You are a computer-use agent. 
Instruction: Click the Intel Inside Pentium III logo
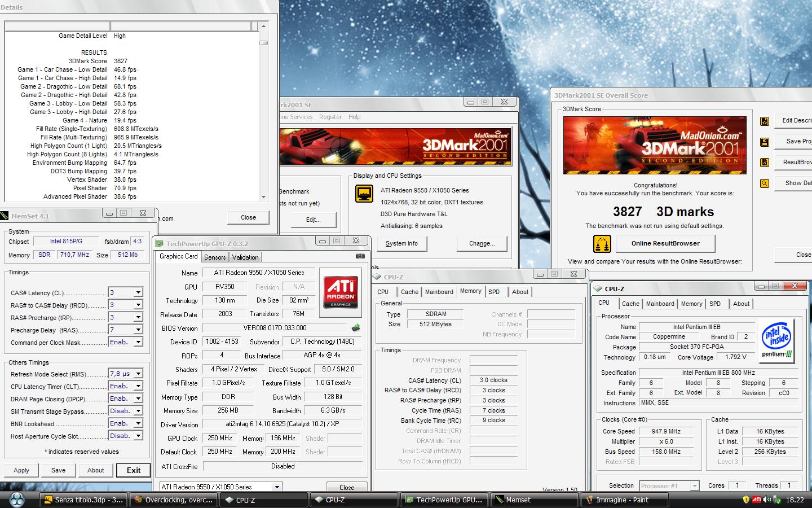tap(777, 340)
